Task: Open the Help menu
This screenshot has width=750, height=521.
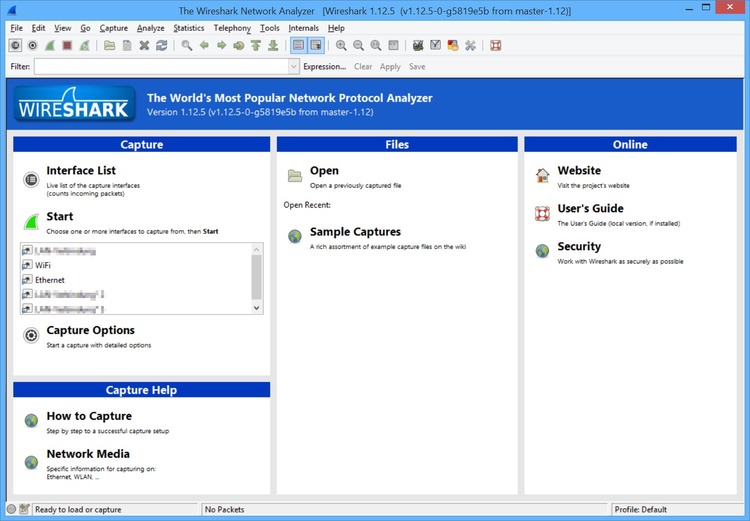Action: (336, 28)
